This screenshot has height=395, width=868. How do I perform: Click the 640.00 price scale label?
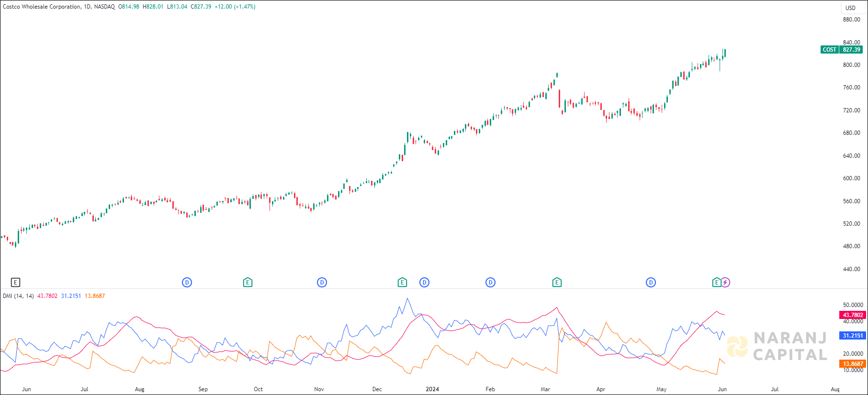click(852, 156)
